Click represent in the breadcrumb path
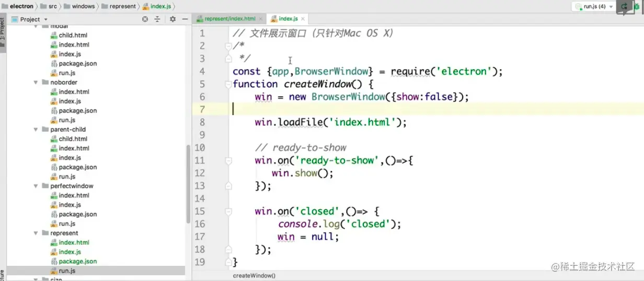Screen dimensions: 644x281 (x=122, y=6)
